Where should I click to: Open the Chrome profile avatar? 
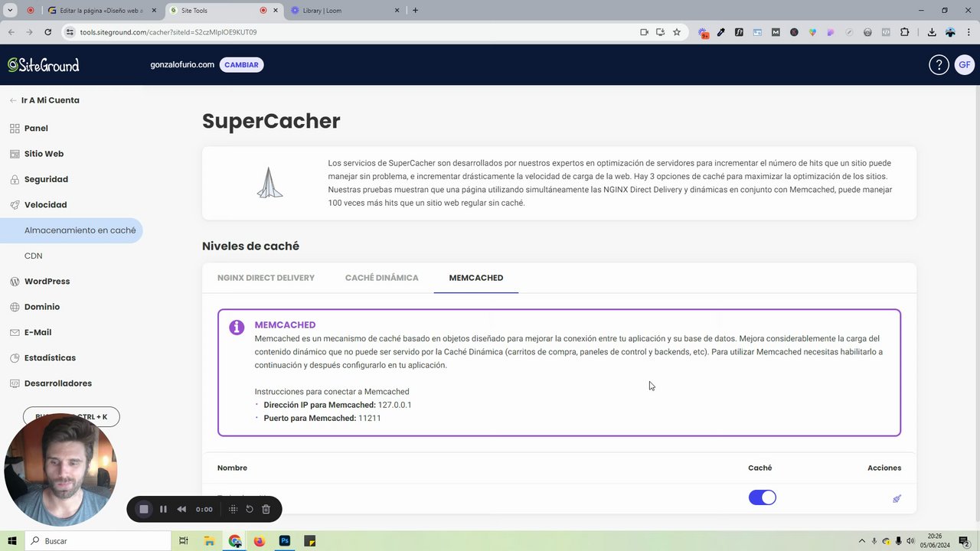[950, 32]
